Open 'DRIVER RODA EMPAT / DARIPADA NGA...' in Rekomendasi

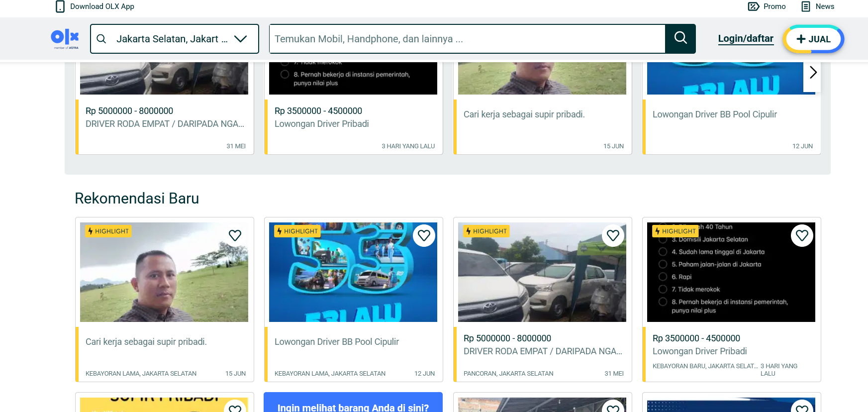[543, 351]
